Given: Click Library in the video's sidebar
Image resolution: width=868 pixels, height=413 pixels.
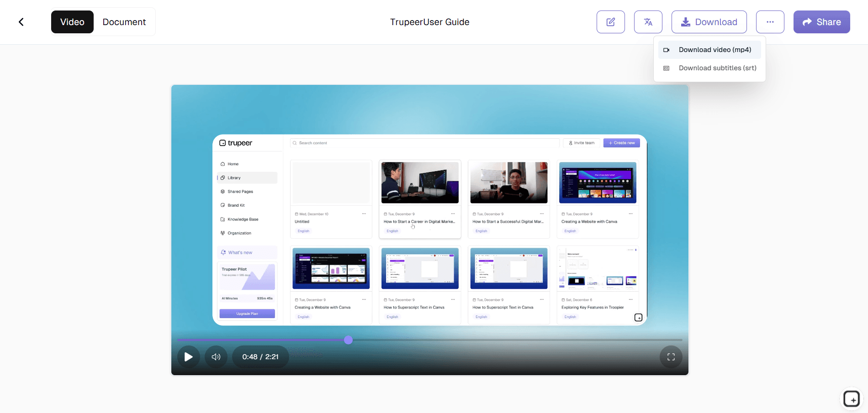Looking at the screenshot, I should tap(247, 178).
